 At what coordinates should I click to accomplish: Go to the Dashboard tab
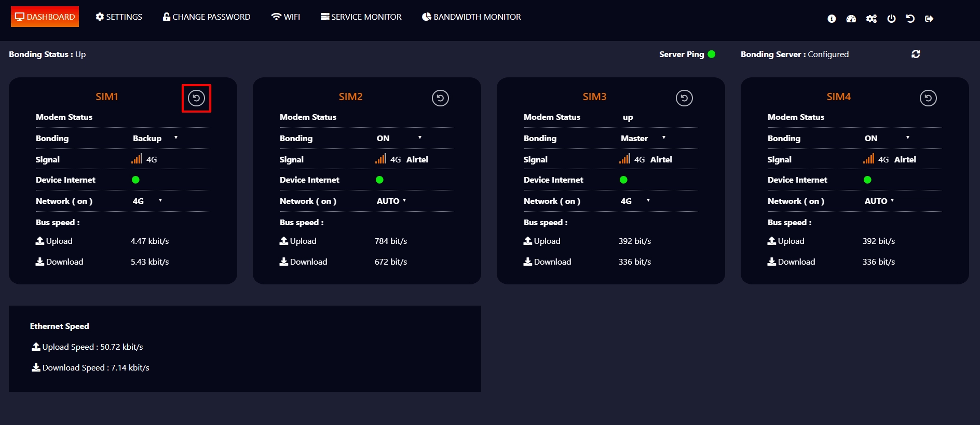(x=45, y=17)
